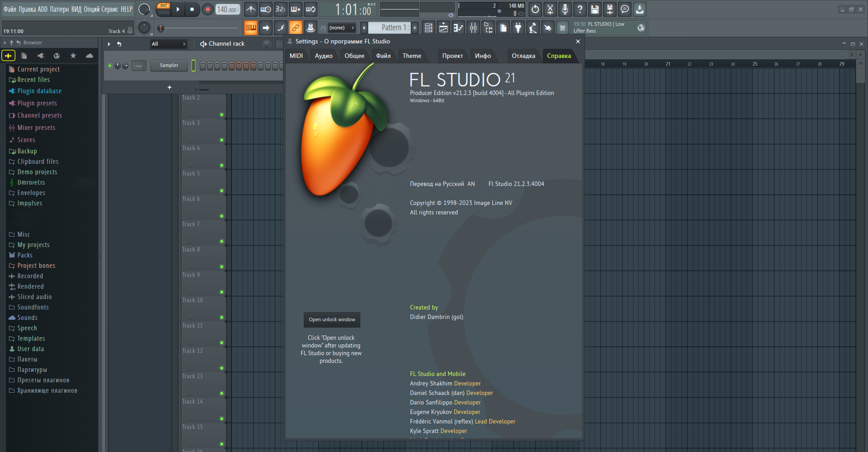Open the 'All' channel filter dropdown
This screenshot has width=868, height=452.
168,44
